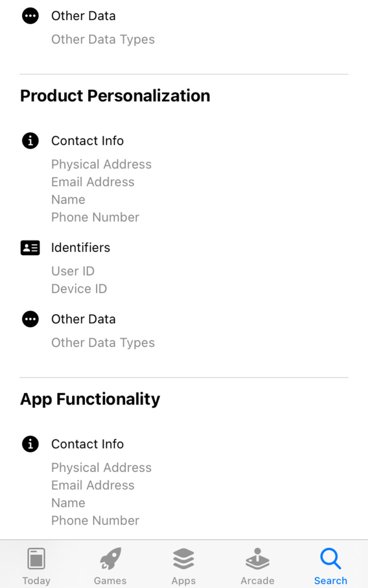Tap Physical Address under App Functionality

[x=101, y=468]
